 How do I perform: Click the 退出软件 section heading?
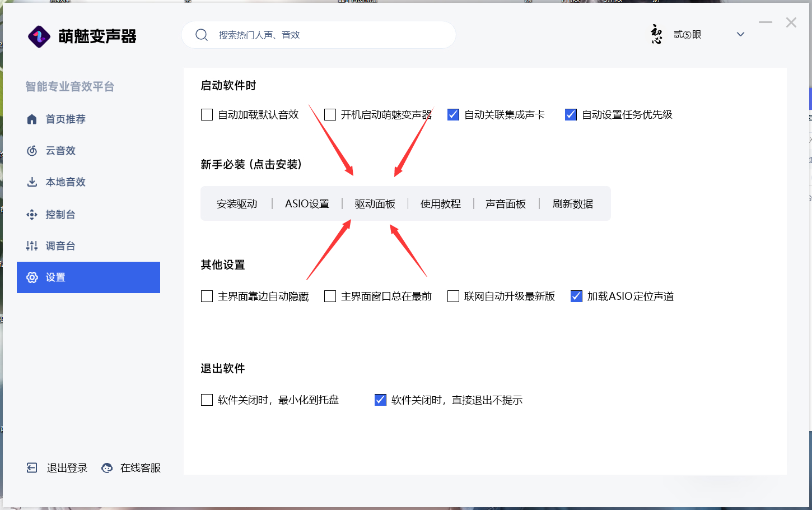pyautogui.click(x=223, y=369)
